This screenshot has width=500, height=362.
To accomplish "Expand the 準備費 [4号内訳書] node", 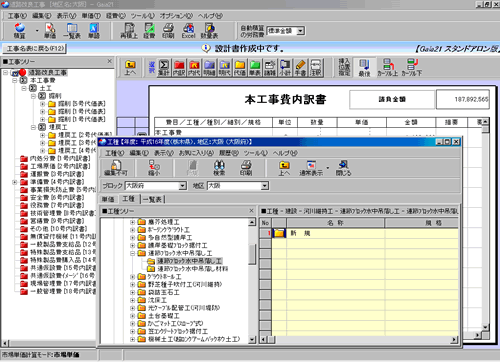I will click(15, 182).
